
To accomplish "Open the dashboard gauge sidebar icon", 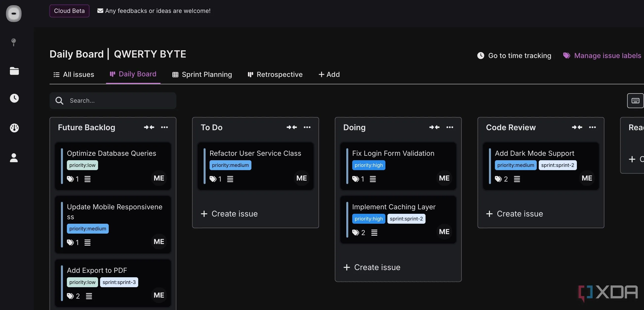I will click(14, 128).
